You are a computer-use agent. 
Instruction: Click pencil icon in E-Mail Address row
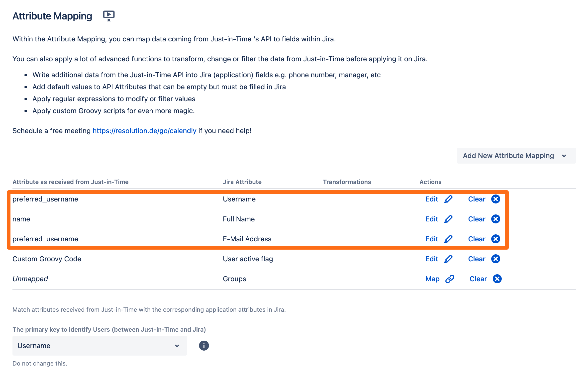click(448, 239)
